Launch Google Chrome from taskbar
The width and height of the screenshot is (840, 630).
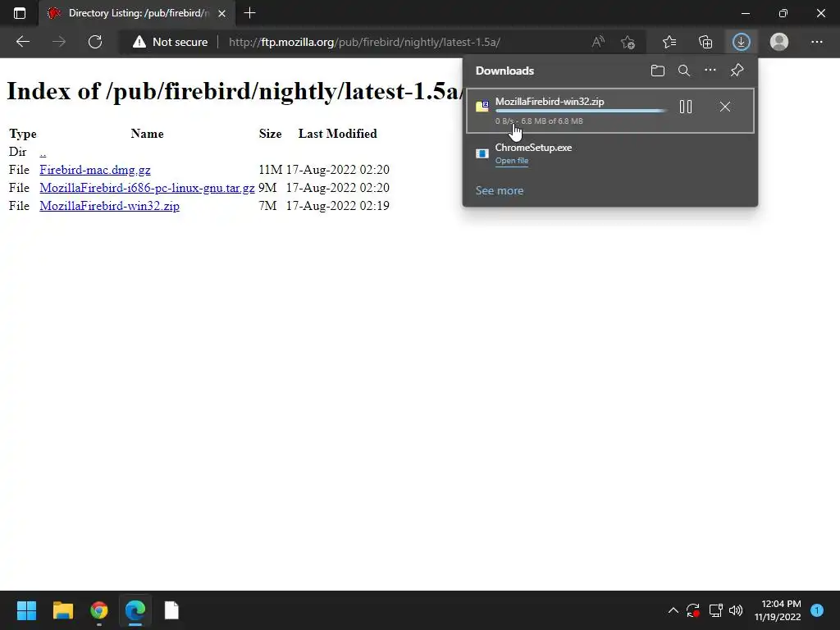[99, 610]
